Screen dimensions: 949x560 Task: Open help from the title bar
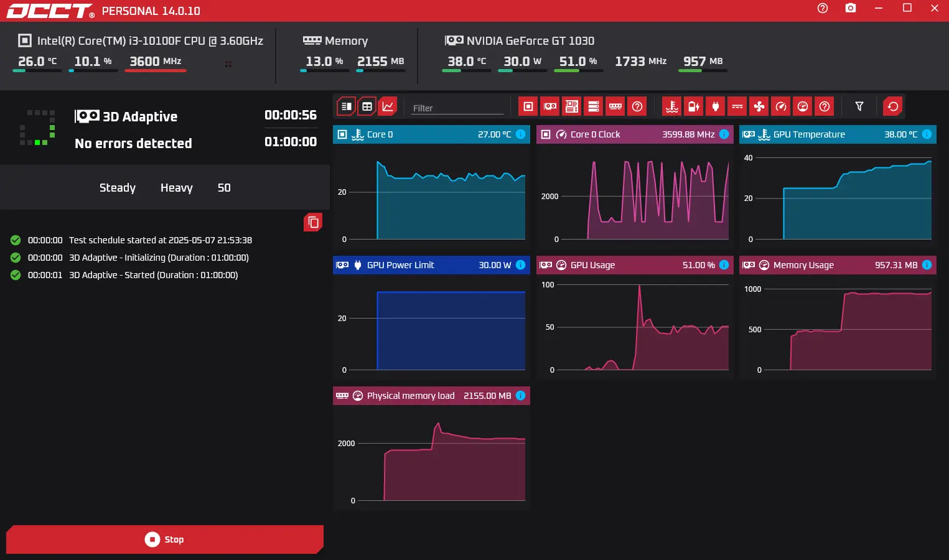[x=822, y=8]
